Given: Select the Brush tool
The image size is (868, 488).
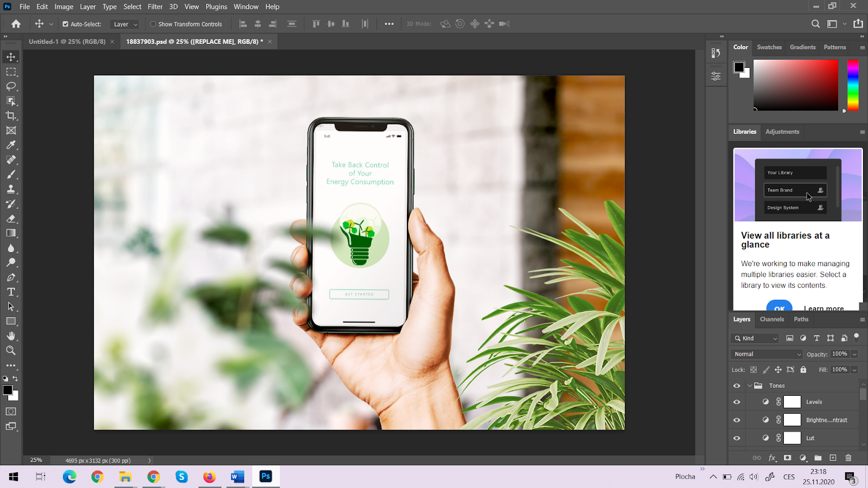Looking at the screenshot, I should tap(11, 175).
